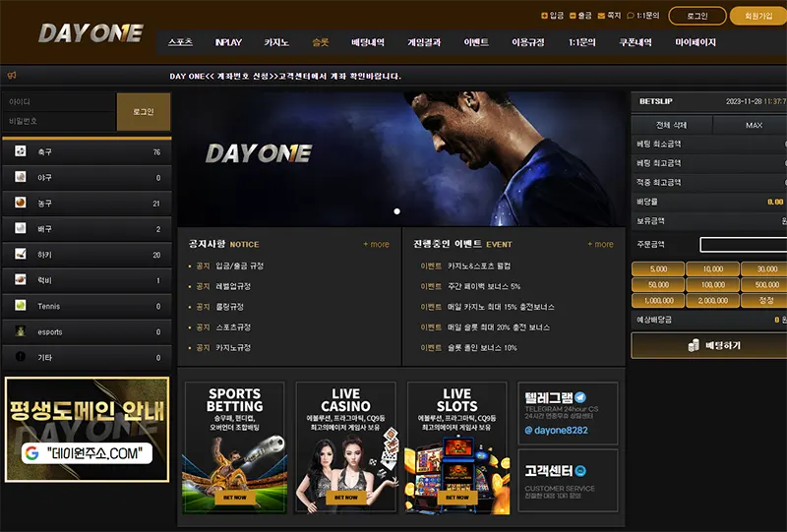Select the rugby (럭비) icon

pos(20,279)
